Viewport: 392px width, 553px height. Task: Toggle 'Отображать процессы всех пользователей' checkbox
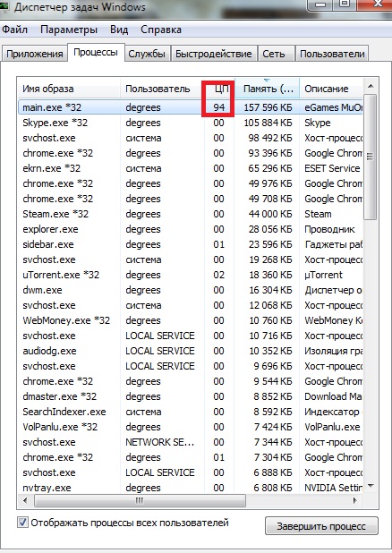[x=22, y=523]
